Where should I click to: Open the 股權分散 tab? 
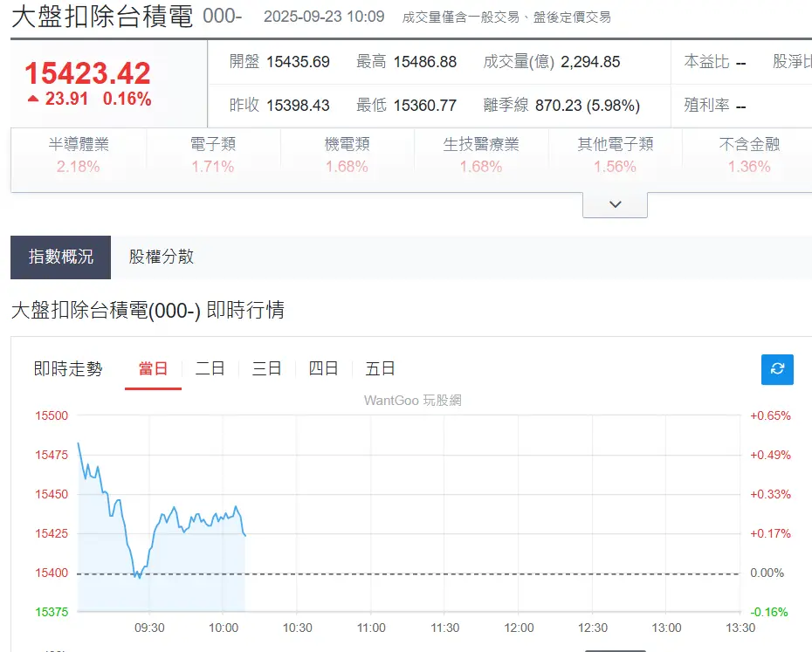pos(161,257)
